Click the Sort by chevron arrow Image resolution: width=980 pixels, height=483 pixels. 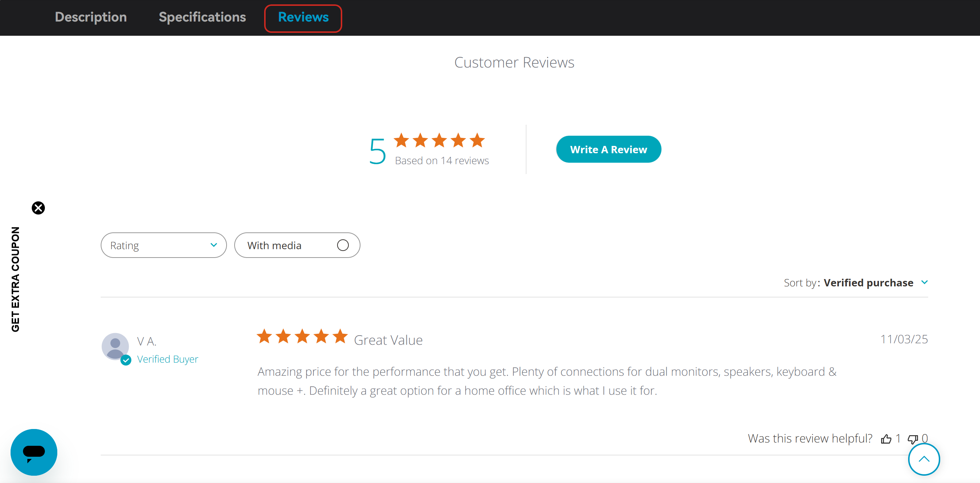925,283
